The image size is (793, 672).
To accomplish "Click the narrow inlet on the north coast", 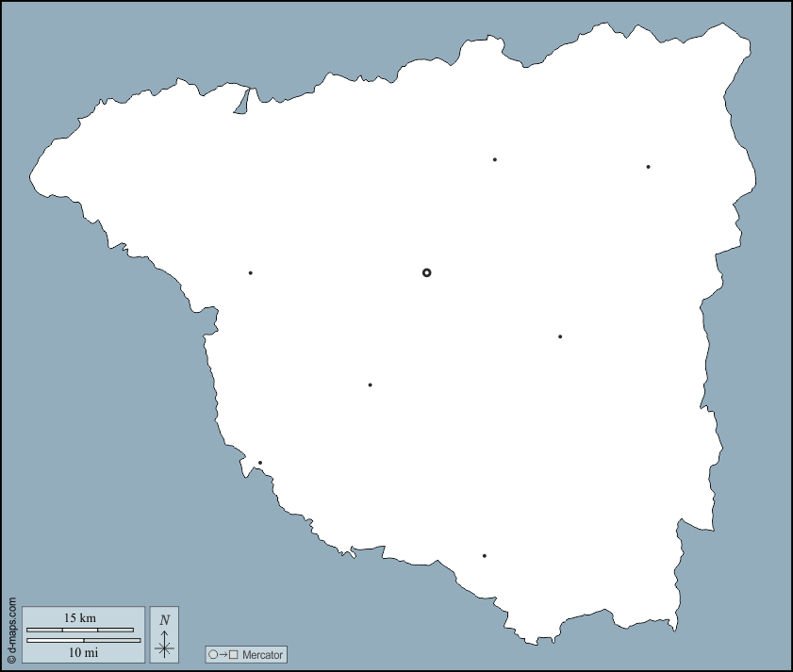I will click(x=243, y=102).
